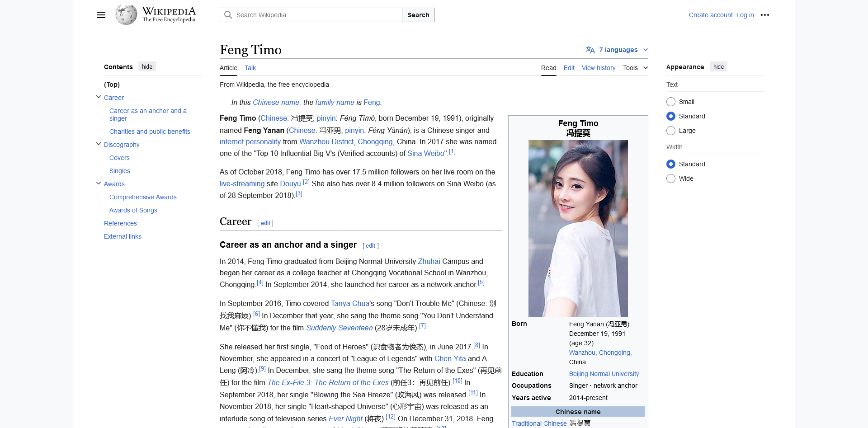Click the Wikipedia globe logo

126,15
